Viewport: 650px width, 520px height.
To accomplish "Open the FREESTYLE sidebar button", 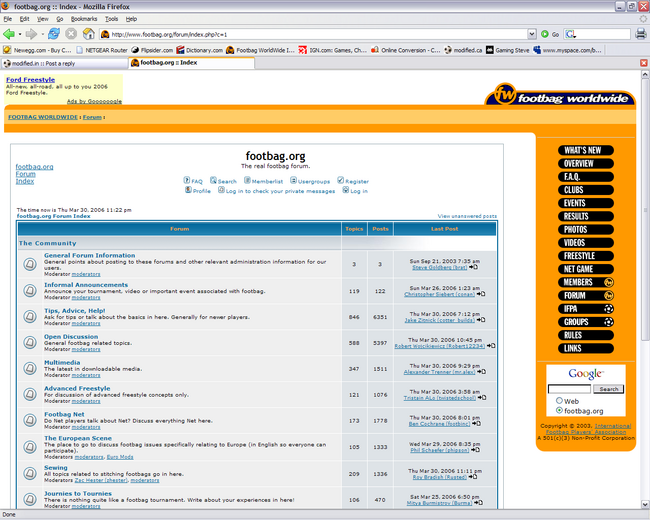I will point(586,256).
